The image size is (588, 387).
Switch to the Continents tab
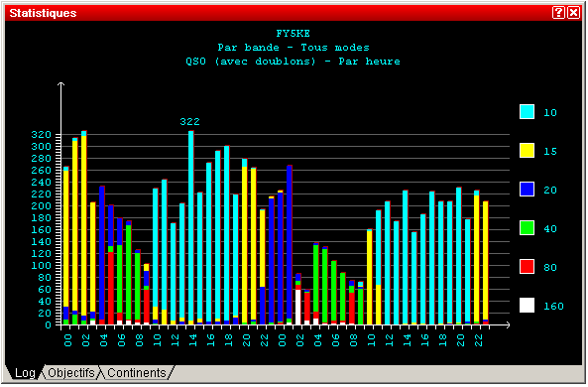pyautogui.click(x=137, y=373)
